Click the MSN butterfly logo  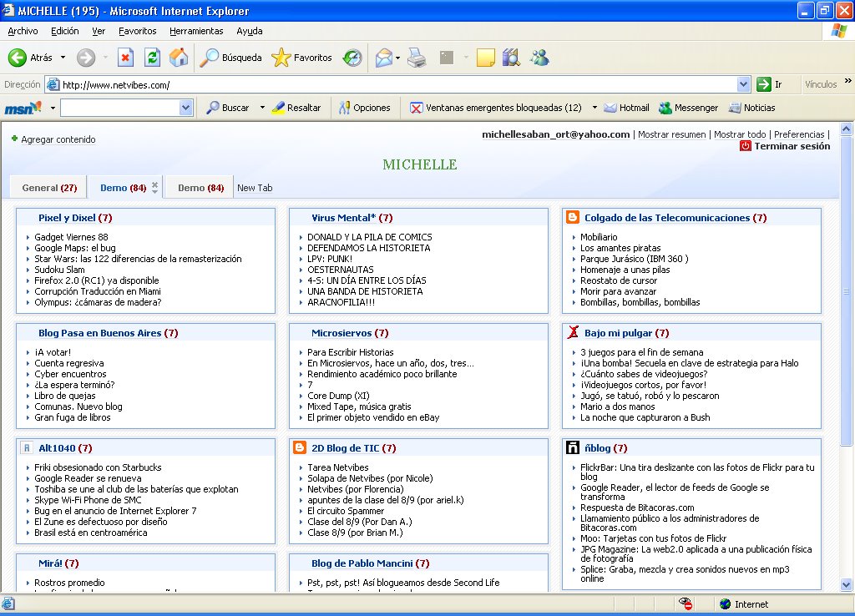(23, 108)
